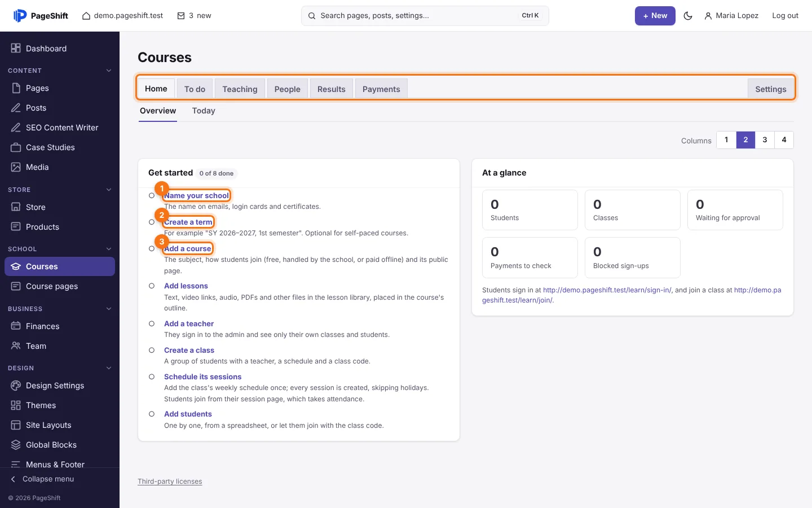Click the Themes grid icon
This screenshot has width=812, height=508.
pos(16,405)
